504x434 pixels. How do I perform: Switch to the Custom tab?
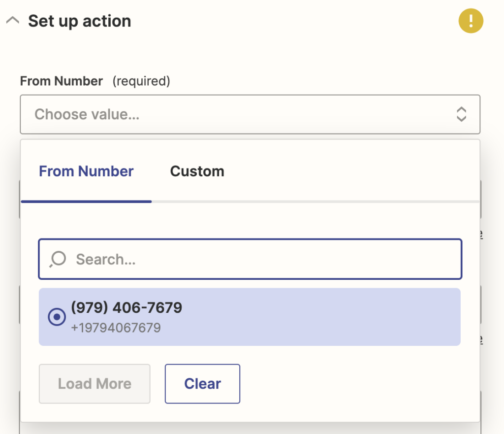coord(197,171)
